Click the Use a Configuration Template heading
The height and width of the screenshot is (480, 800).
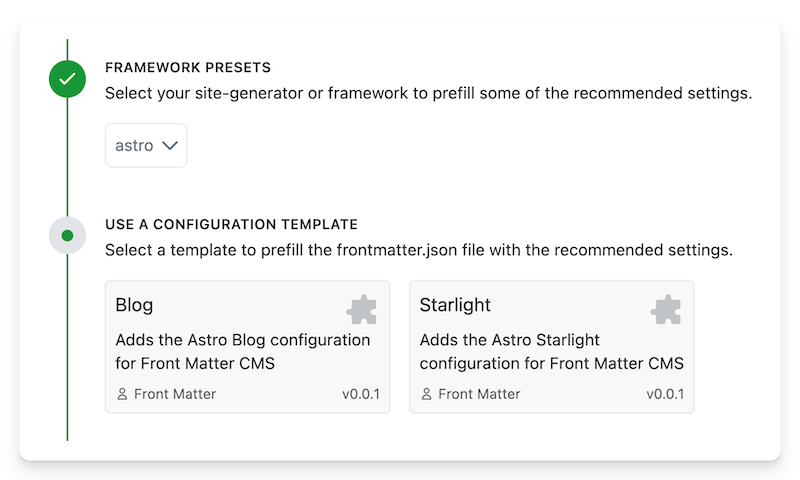coord(231,224)
